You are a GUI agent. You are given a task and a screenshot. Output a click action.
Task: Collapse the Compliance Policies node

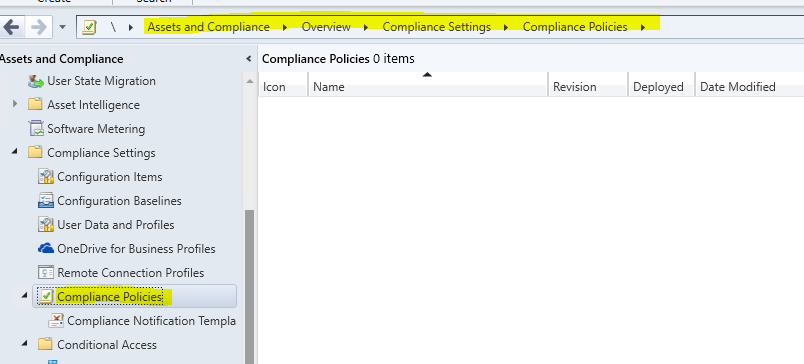tap(25, 296)
